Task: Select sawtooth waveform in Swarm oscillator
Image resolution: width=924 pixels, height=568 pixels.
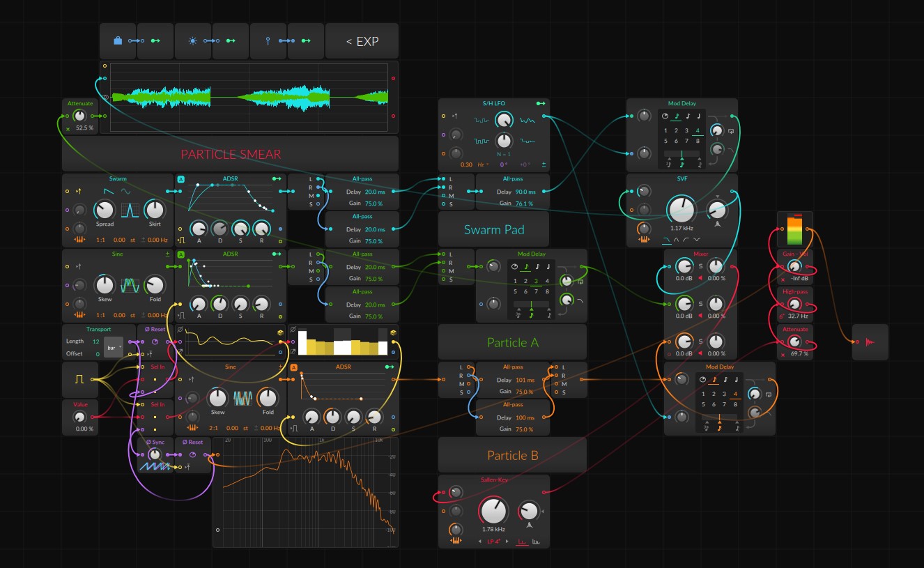Action: coord(108,191)
